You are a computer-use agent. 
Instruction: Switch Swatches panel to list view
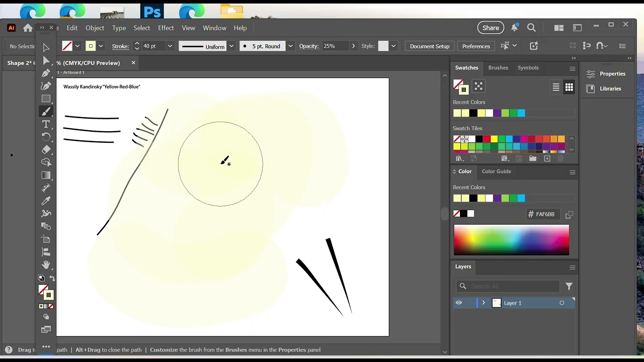556,87
